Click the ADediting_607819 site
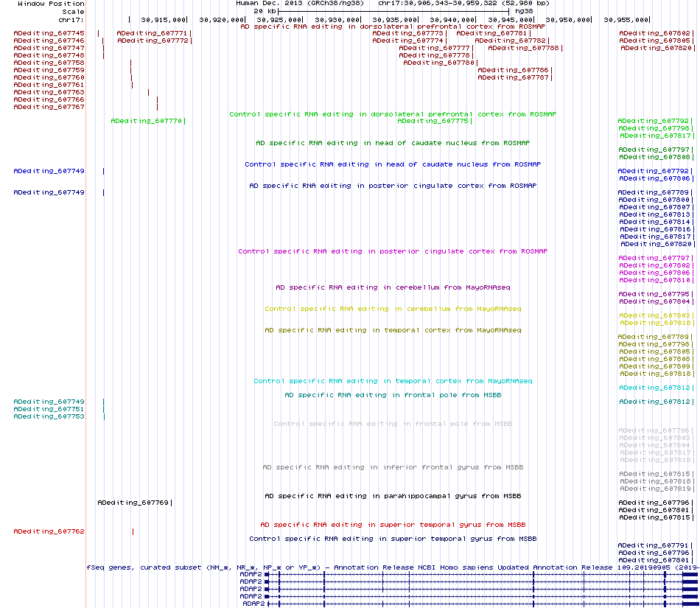 pos(657,489)
